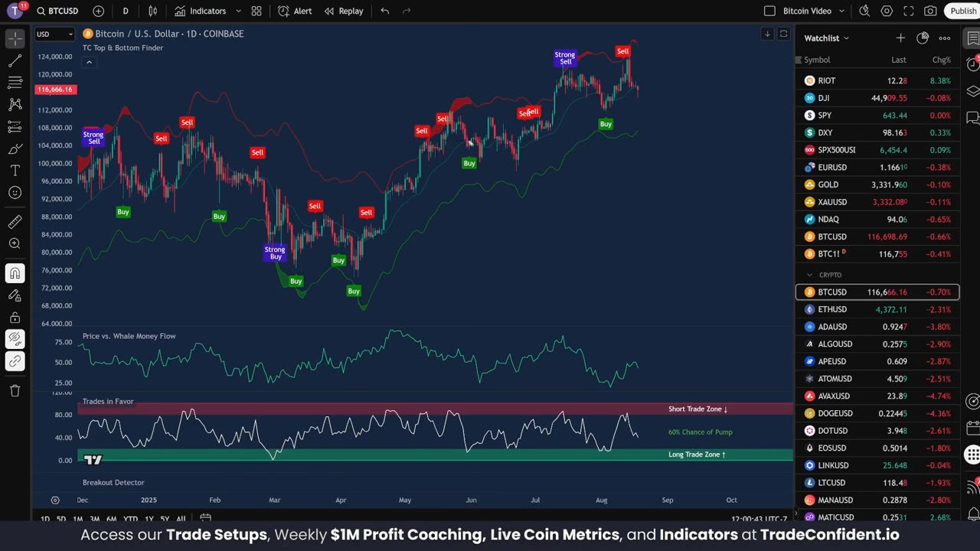This screenshot has height=551, width=980.
Task: Enter fullscreen mode
Action: tap(909, 11)
